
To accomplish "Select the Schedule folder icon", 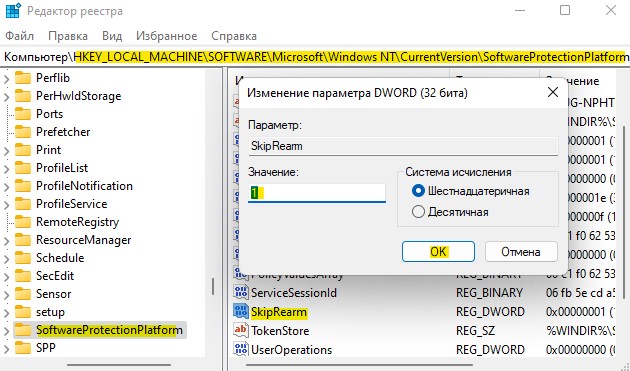I will (x=23, y=258).
